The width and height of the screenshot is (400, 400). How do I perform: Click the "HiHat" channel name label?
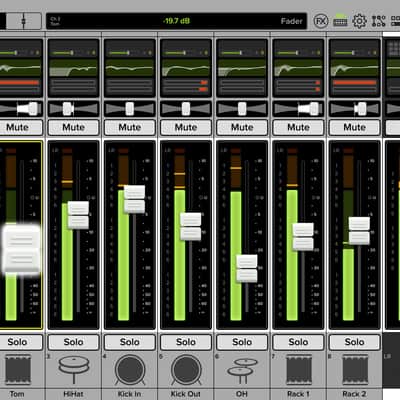tap(73, 394)
